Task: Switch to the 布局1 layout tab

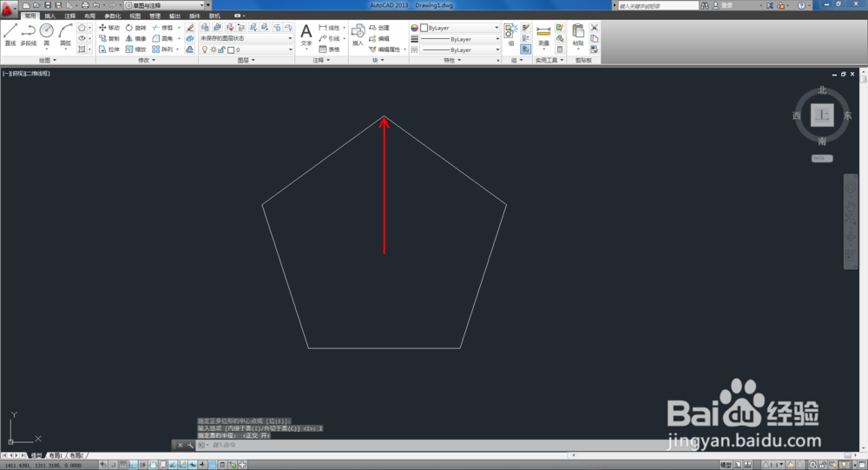Action: click(x=55, y=455)
